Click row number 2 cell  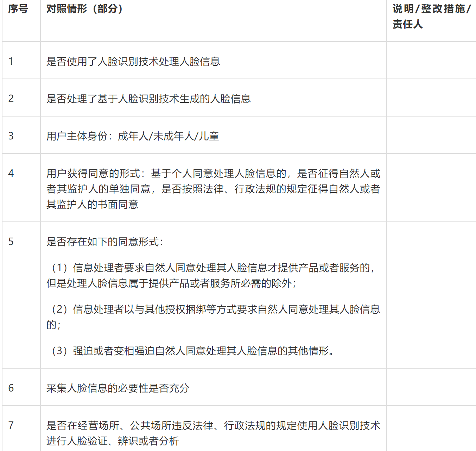pyautogui.click(x=21, y=98)
